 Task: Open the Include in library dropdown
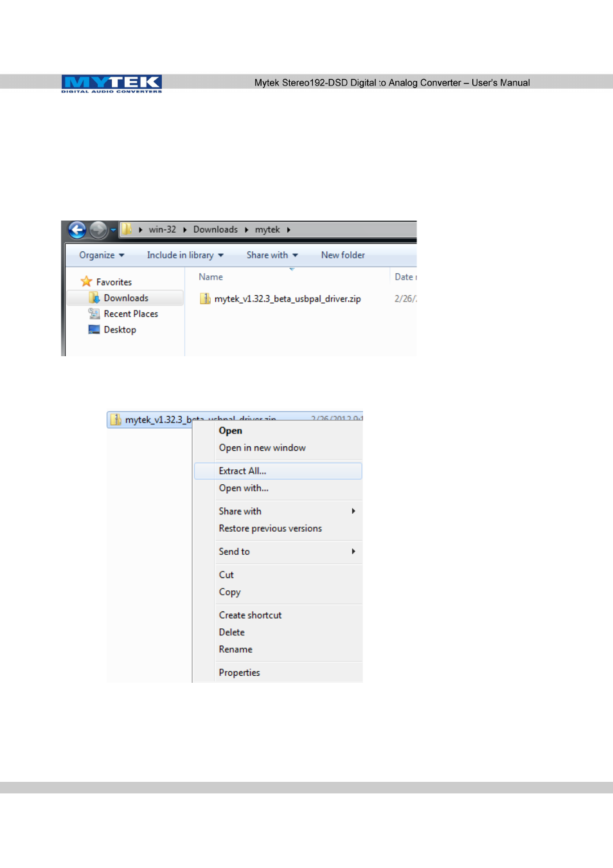click(185, 255)
